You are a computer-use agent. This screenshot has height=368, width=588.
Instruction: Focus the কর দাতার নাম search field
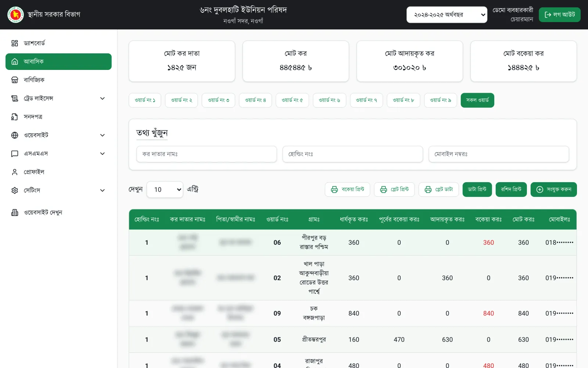click(x=207, y=154)
